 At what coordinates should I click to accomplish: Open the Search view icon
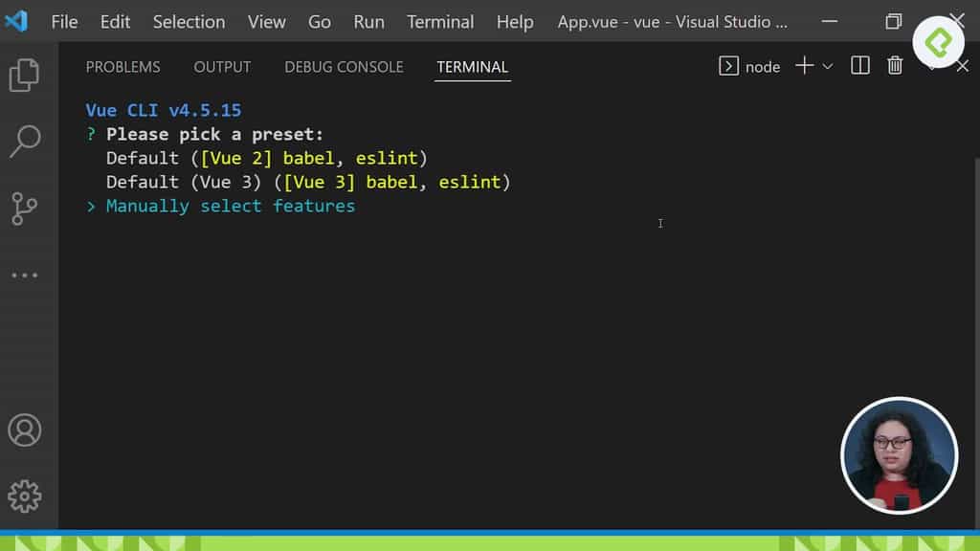click(25, 142)
